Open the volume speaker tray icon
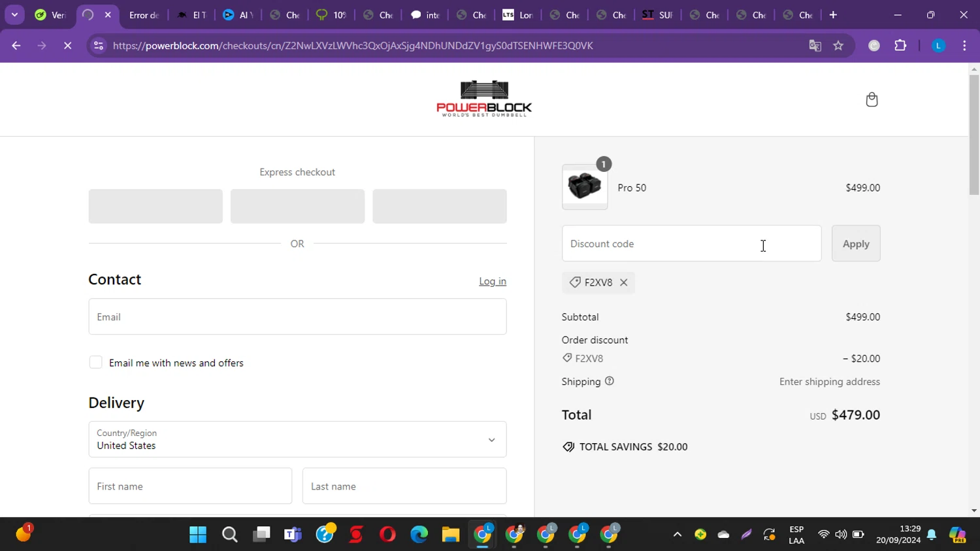The image size is (980, 551). pyautogui.click(x=841, y=535)
